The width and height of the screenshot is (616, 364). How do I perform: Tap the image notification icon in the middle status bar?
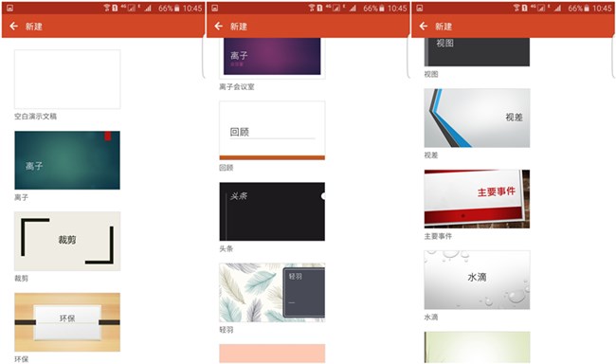click(214, 8)
